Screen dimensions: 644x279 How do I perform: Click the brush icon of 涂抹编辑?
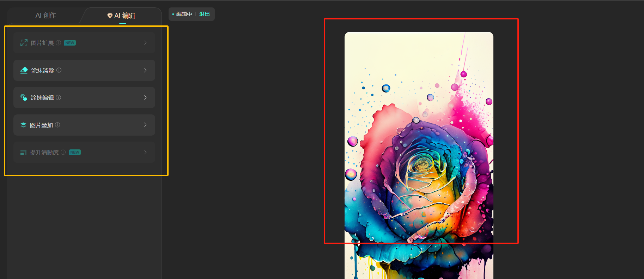(x=24, y=97)
